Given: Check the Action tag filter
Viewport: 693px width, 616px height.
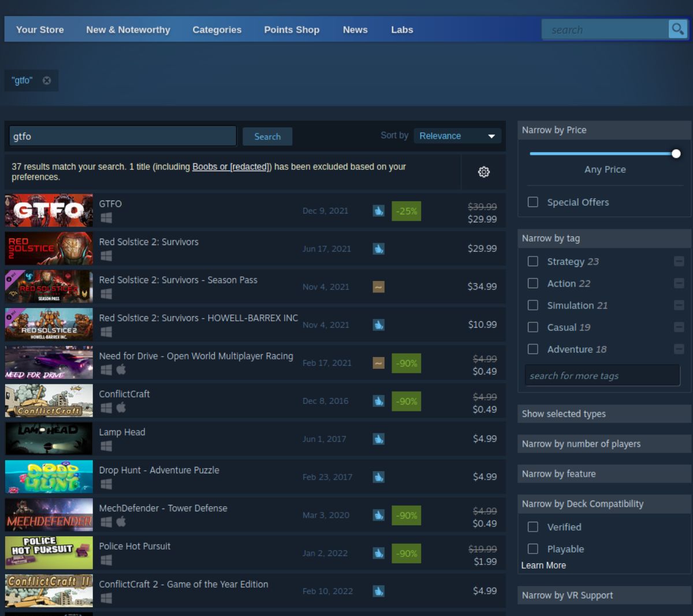Looking at the screenshot, I should [x=533, y=283].
